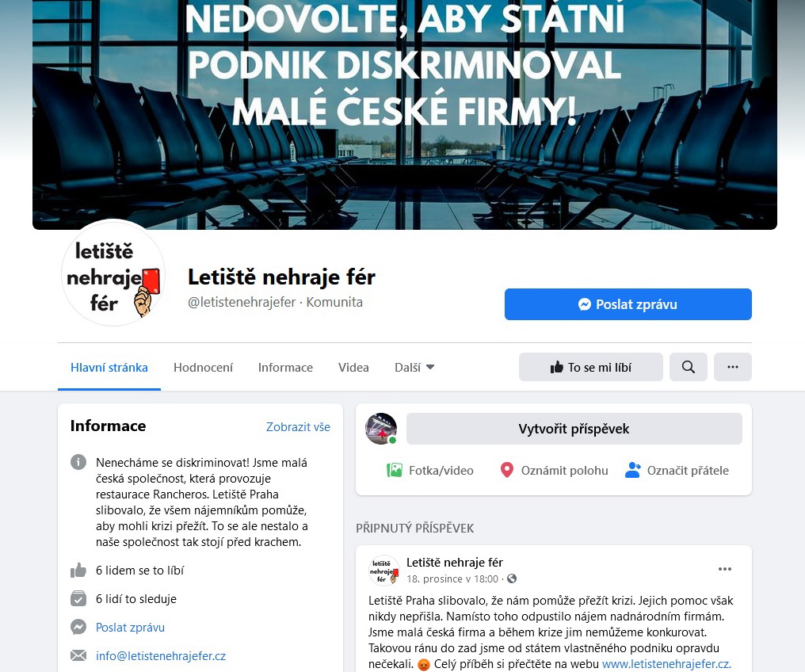Click the Fotka/video photo icon
Screen dimensions: 805x672
395,470
